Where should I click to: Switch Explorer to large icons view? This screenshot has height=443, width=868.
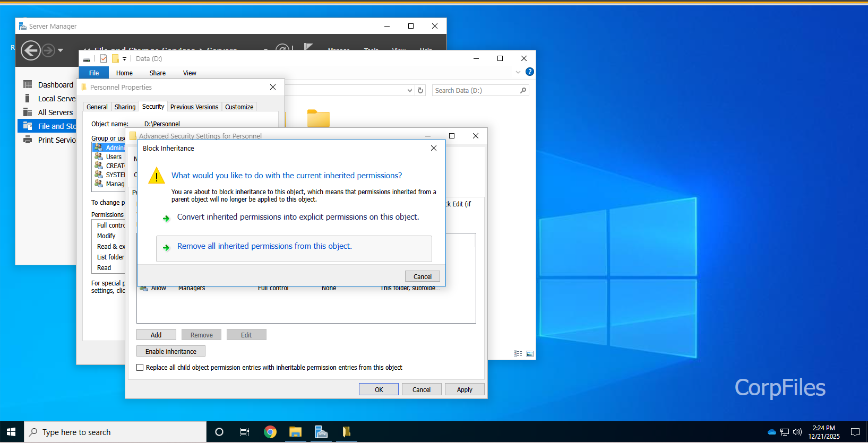click(530, 354)
